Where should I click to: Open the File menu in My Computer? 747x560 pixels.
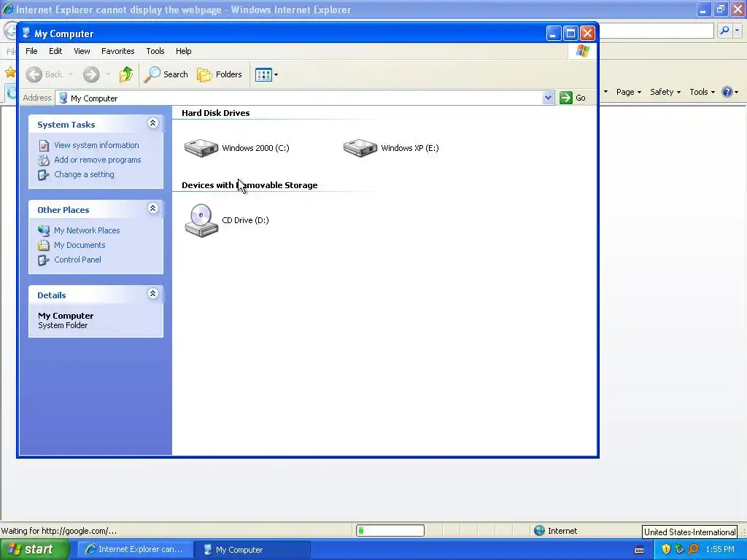pyautogui.click(x=31, y=51)
